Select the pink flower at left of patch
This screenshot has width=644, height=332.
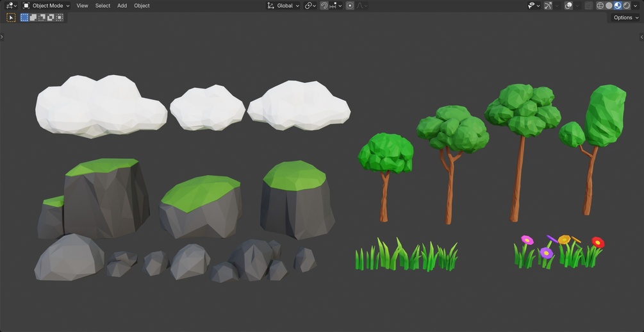click(x=527, y=240)
